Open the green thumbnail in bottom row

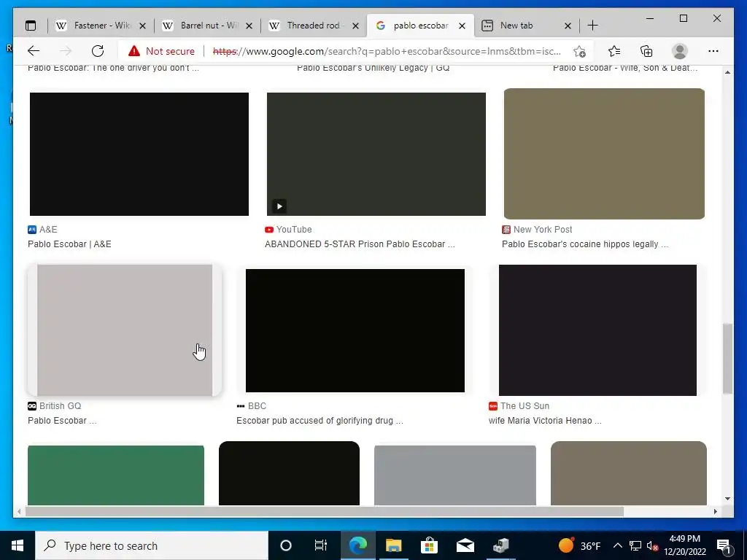coord(116,475)
